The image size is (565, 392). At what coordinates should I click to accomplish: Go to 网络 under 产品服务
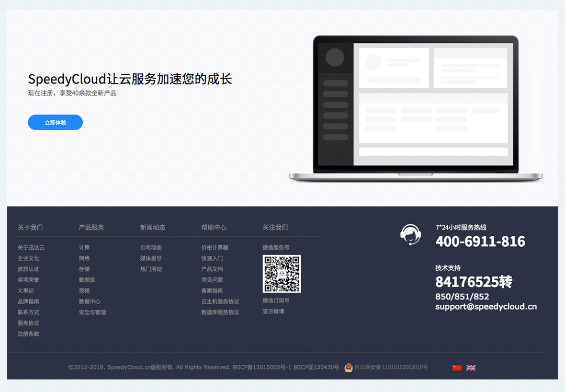84,258
